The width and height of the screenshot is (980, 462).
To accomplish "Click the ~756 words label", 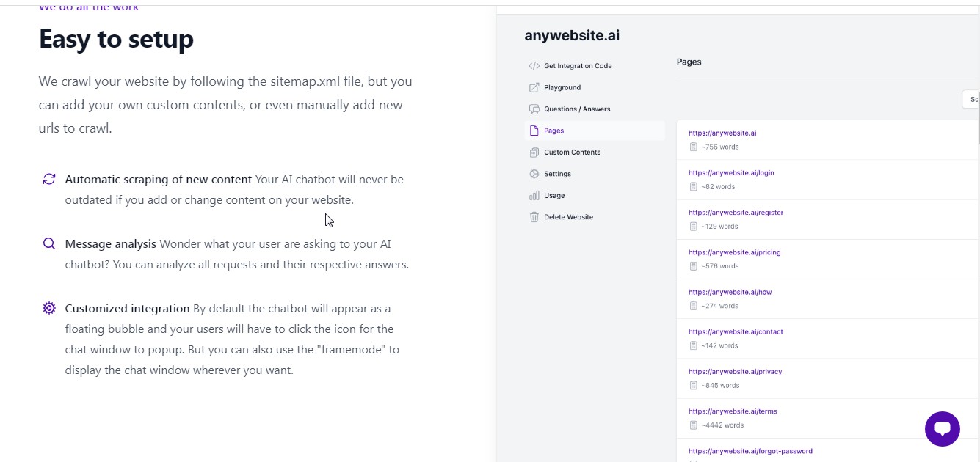I will pyautogui.click(x=719, y=147).
